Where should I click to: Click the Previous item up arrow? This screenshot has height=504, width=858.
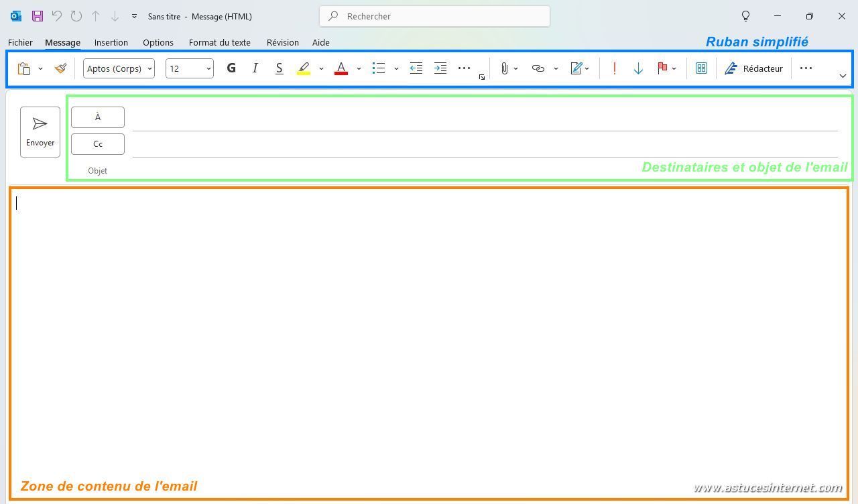pos(96,16)
